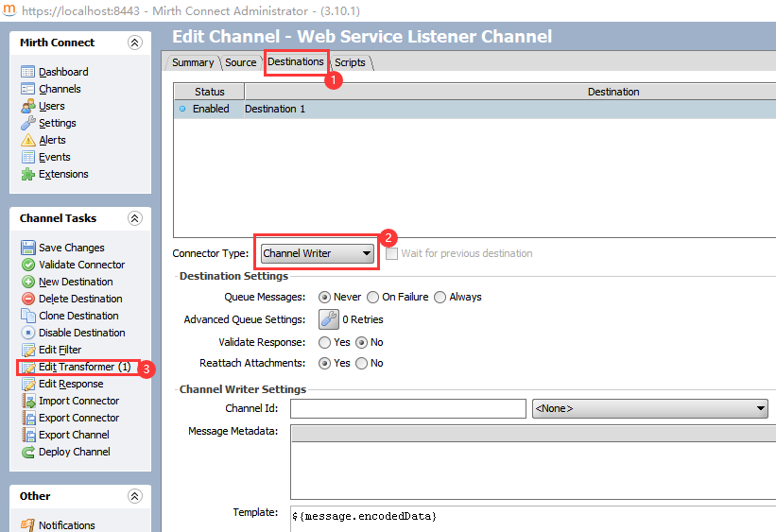The height and width of the screenshot is (532, 776).
Task: Click the Template text area
Action: [533, 519]
